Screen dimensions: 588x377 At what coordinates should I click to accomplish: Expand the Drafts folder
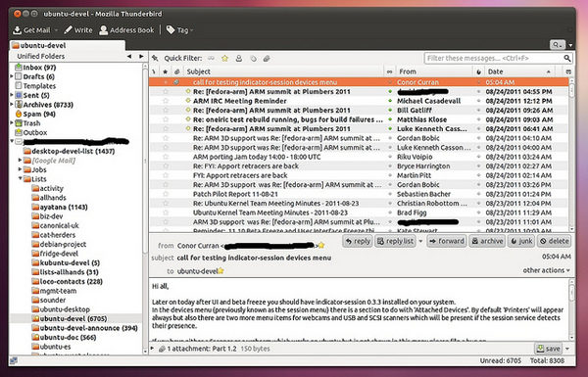click(12, 76)
